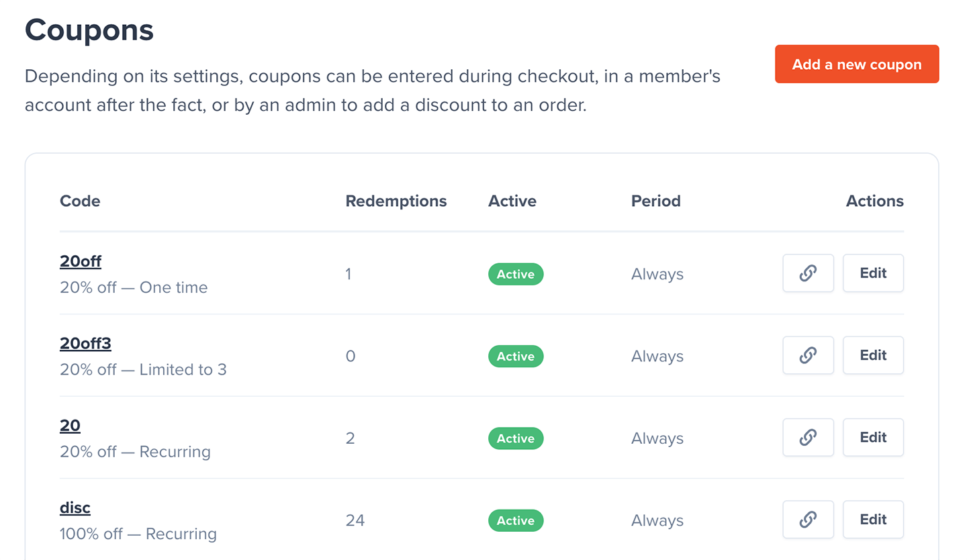Open coupon code 20 link
This screenshot has width=967, height=560.
click(70, 426)
